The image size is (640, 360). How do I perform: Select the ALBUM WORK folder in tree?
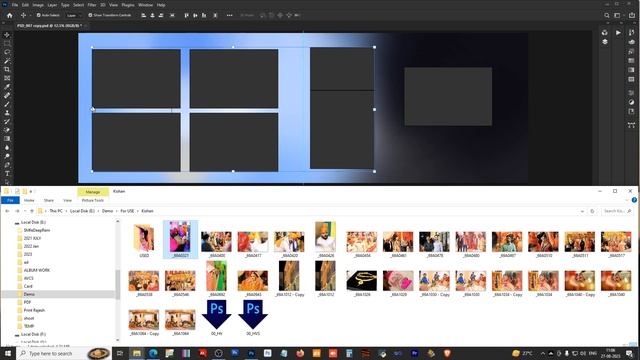click(37, 270)
